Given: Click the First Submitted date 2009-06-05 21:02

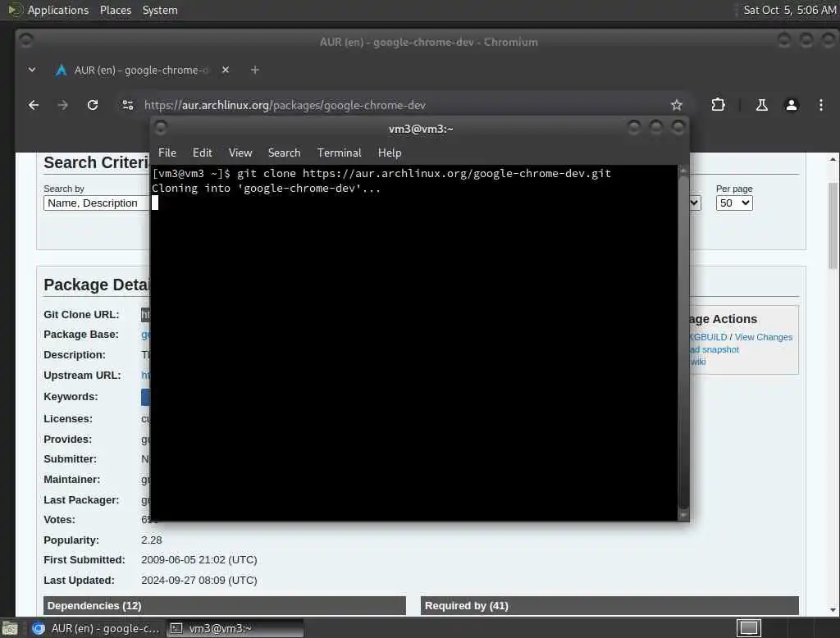Looking at the screenshot, I should click(x=199, y=560).
